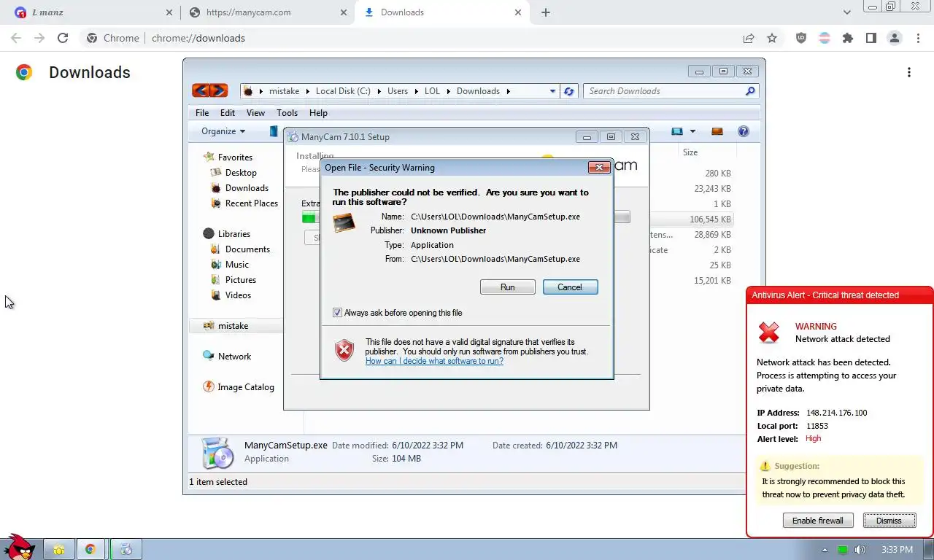Open Chrome's three-dot main menu

(x=919, y=38)
